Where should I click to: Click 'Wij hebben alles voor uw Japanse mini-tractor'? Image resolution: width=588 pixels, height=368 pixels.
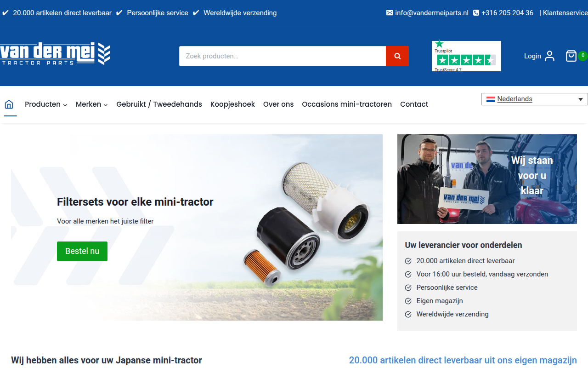(x=107, y=360)
